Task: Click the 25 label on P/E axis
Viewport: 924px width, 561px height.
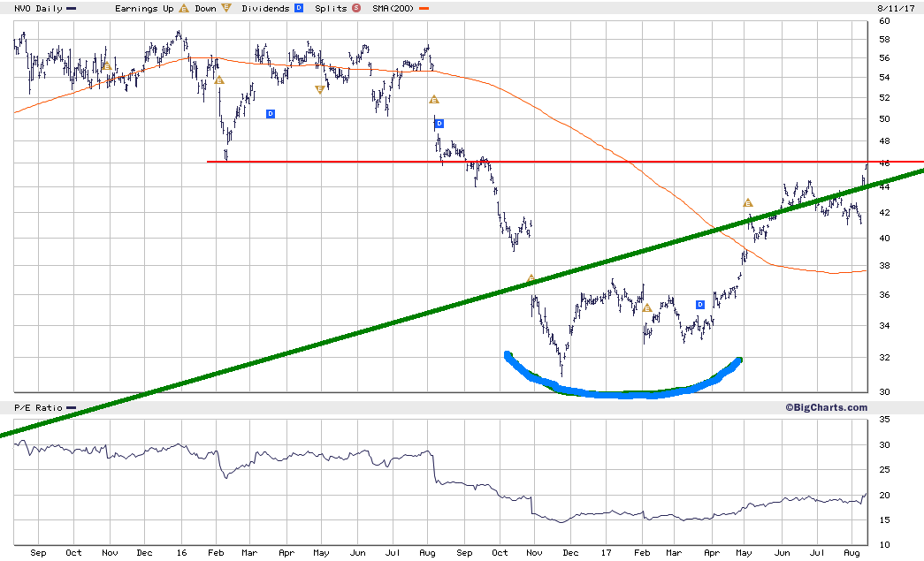Action: 884,470
